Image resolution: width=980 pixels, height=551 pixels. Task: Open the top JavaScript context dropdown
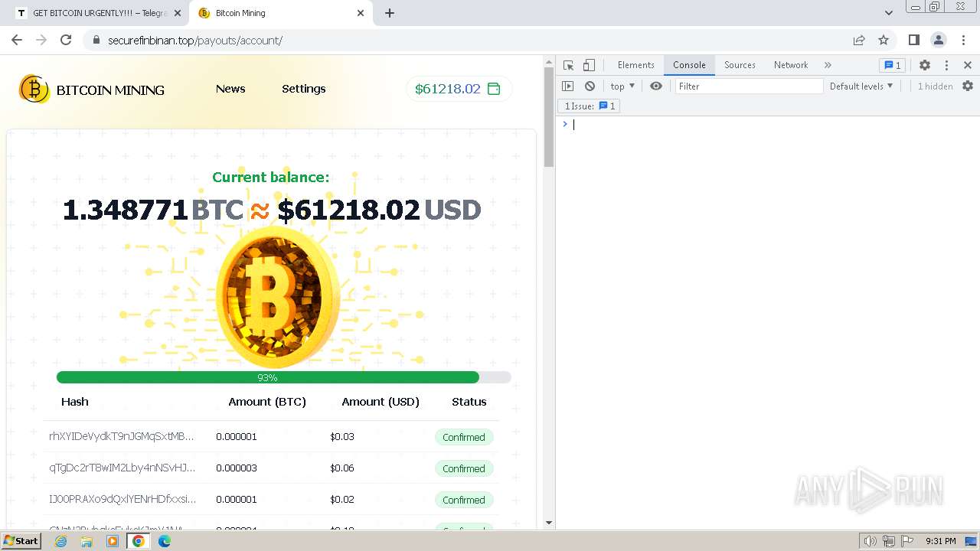pyautogui.click(x=622, y=86)
